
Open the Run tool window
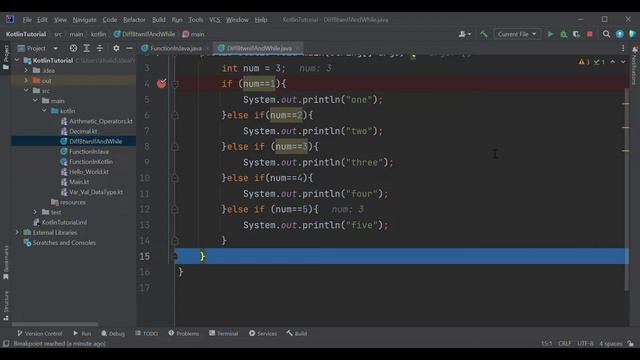coord(82,333)
